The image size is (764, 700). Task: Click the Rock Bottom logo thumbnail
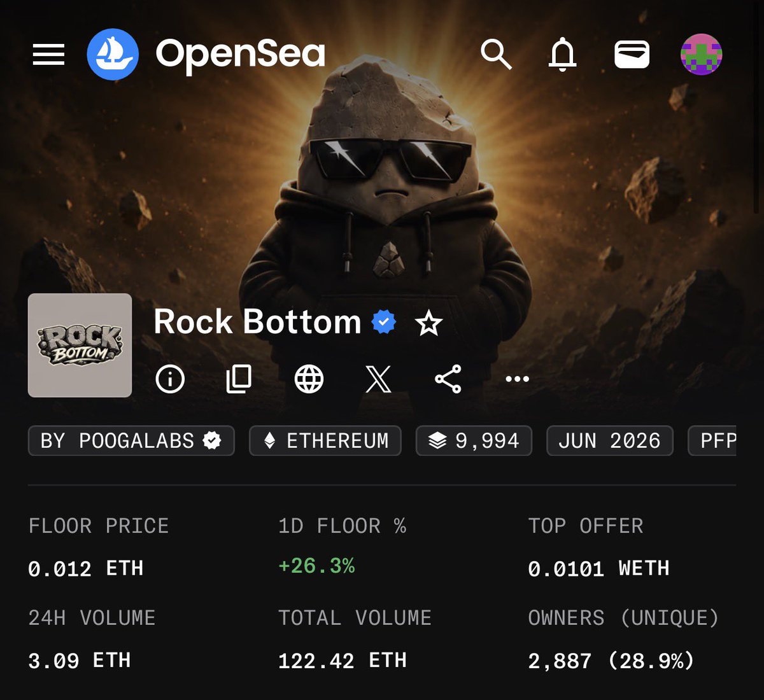coord(80,346)
